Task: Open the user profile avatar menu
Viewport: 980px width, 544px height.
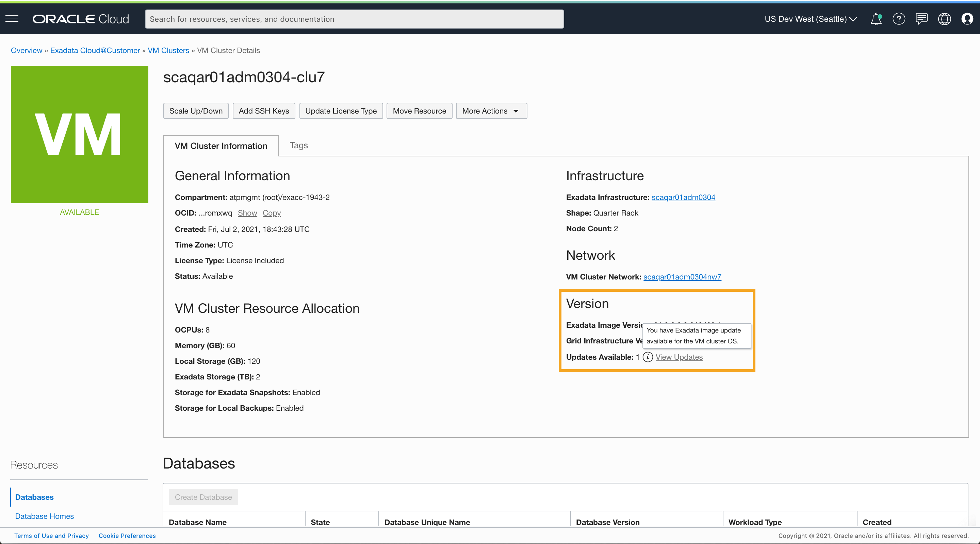Action: [967, 19]
